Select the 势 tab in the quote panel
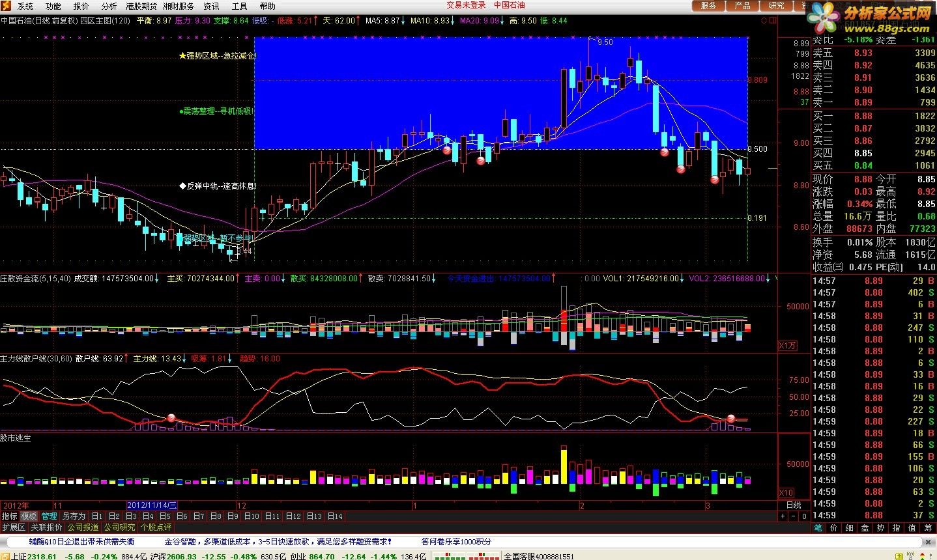The height and width of the screenshot is (560, 937). click(881, 528)
